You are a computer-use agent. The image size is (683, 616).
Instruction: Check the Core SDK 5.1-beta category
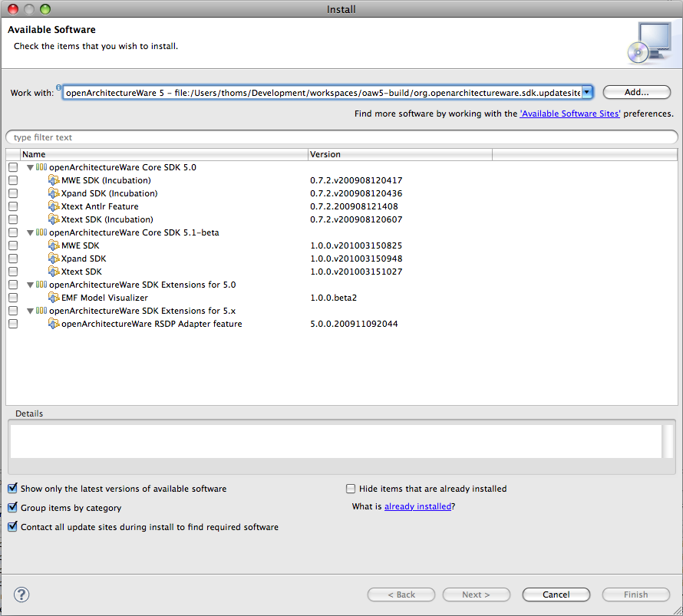click(x=13, y=232)
